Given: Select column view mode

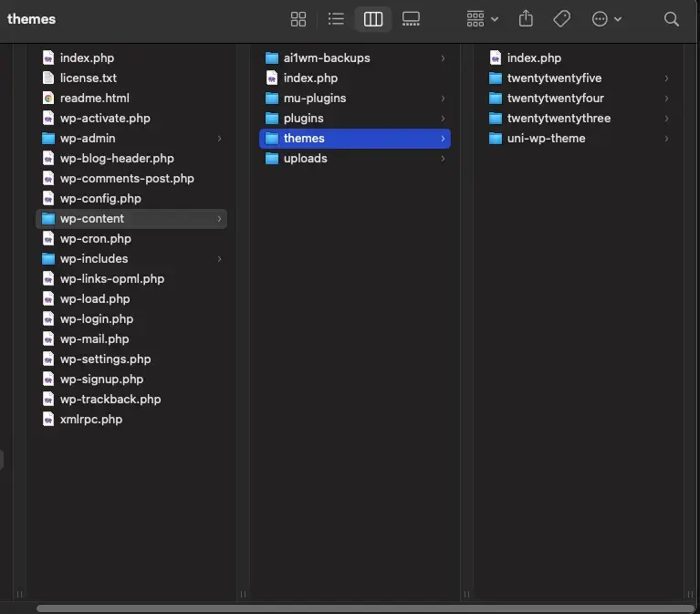Looking at the screenshot, I should [372, 19].
